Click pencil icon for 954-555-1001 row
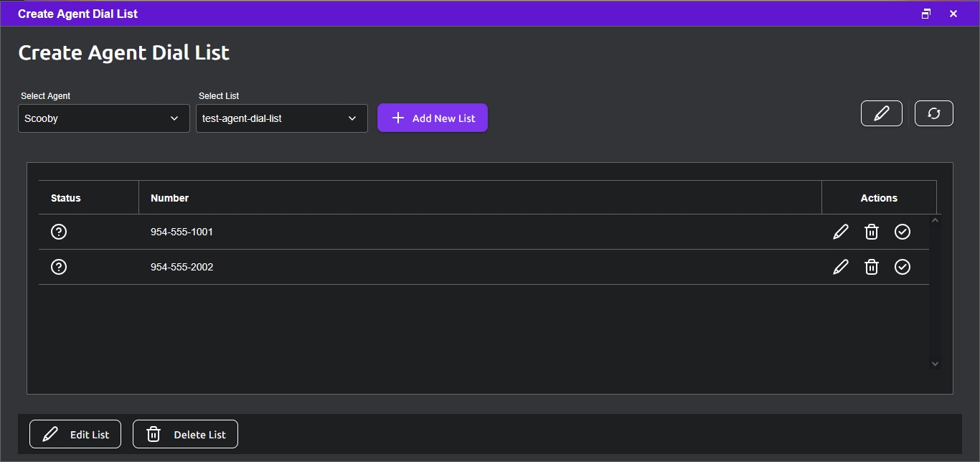This screenshot has height=462, width=980. (x=841, y=232)
